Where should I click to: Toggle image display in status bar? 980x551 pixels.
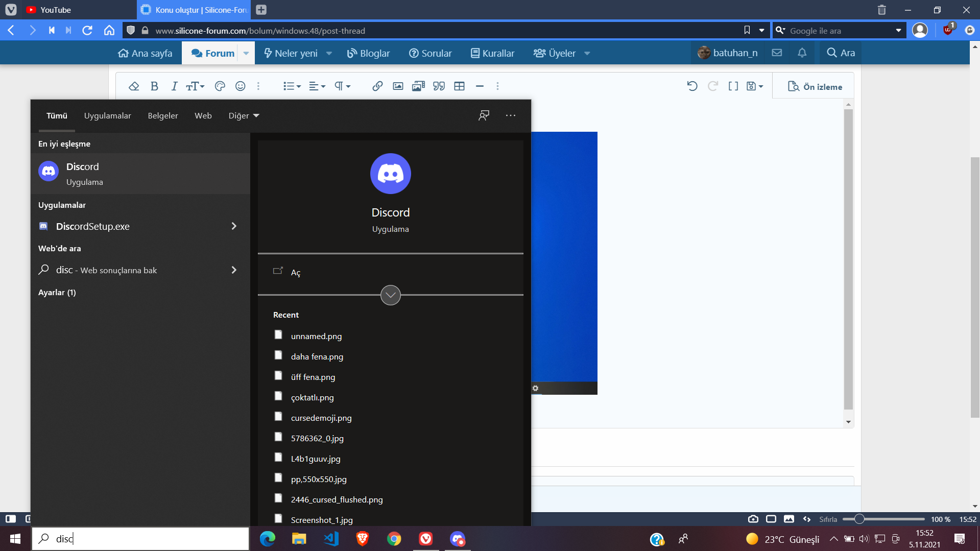pos(789,519)
